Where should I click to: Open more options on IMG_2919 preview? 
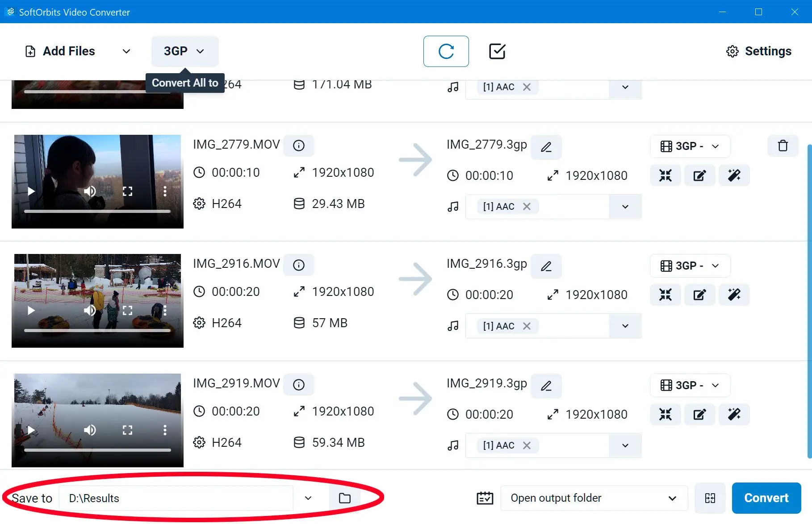click(x=165, y=430)
